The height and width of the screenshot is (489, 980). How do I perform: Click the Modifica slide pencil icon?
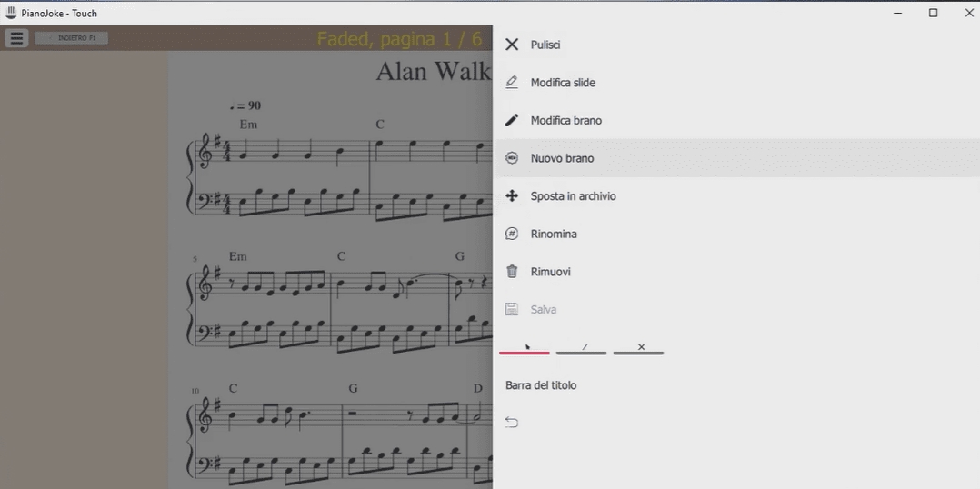coord(512,83)
